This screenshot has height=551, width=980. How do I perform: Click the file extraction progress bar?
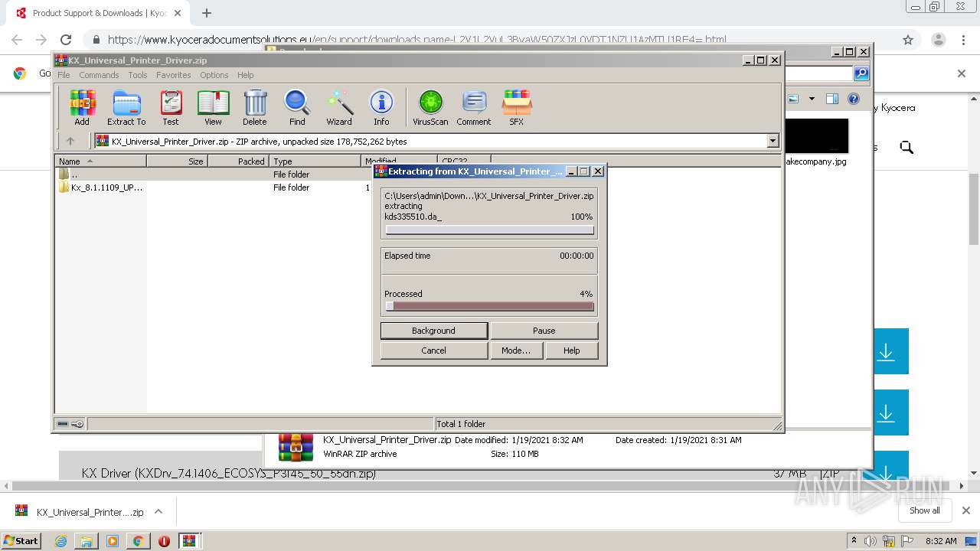(489, 230)
